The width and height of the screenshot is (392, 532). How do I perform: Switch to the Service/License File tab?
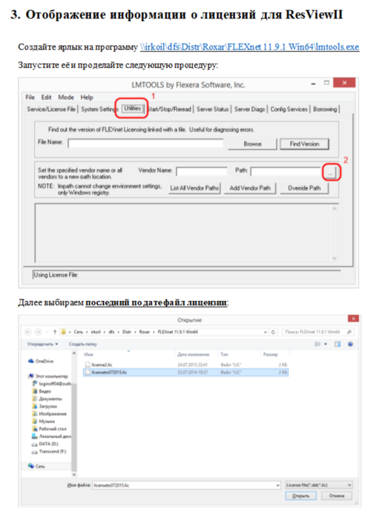(52, 109)
